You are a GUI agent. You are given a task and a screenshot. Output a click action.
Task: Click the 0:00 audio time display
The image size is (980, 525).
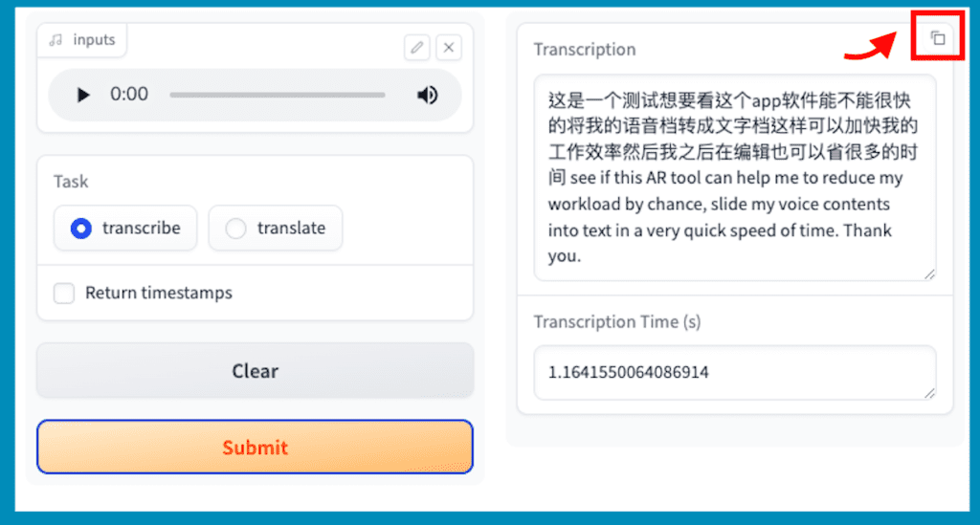(x=129, y=95)
